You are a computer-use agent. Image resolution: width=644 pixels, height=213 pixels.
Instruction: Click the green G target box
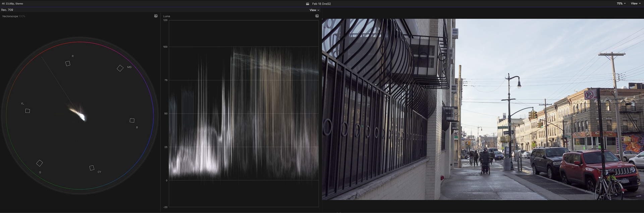pyautogui.click(x=39, y=163)
